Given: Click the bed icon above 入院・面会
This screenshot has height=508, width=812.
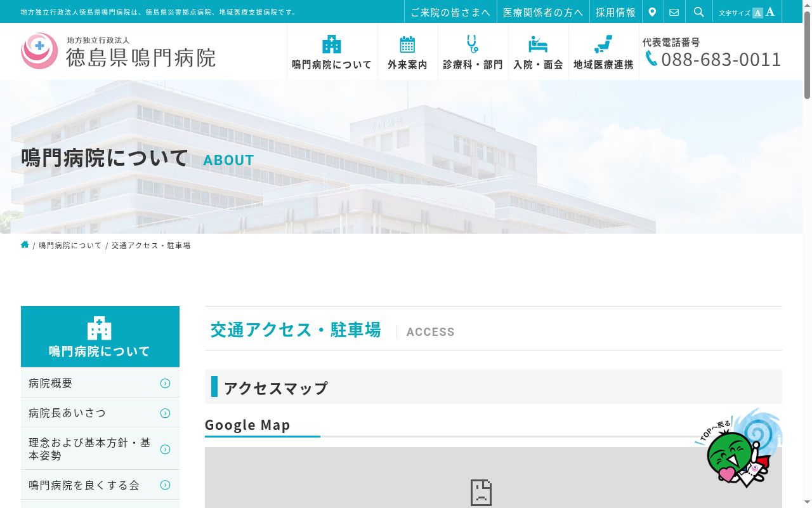Looking at the screenshot, I should pyautogui.click(x=538, y=44).
